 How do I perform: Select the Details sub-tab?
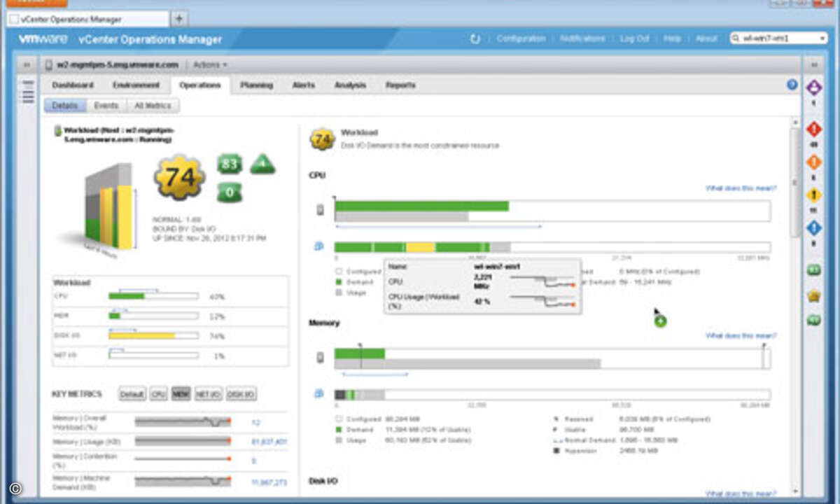(x=65, y=106)
